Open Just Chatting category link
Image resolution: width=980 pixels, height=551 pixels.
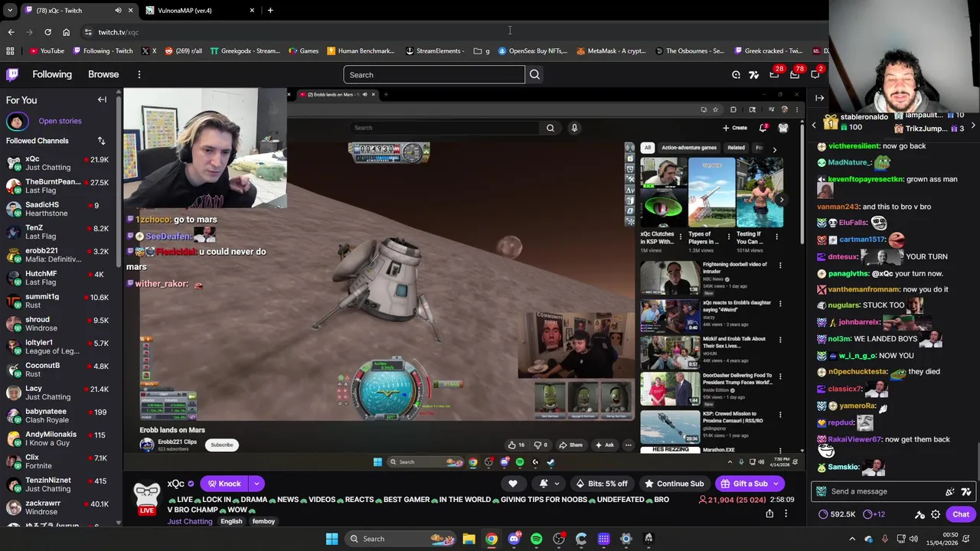pyautogui.click(x=190, y=521)
